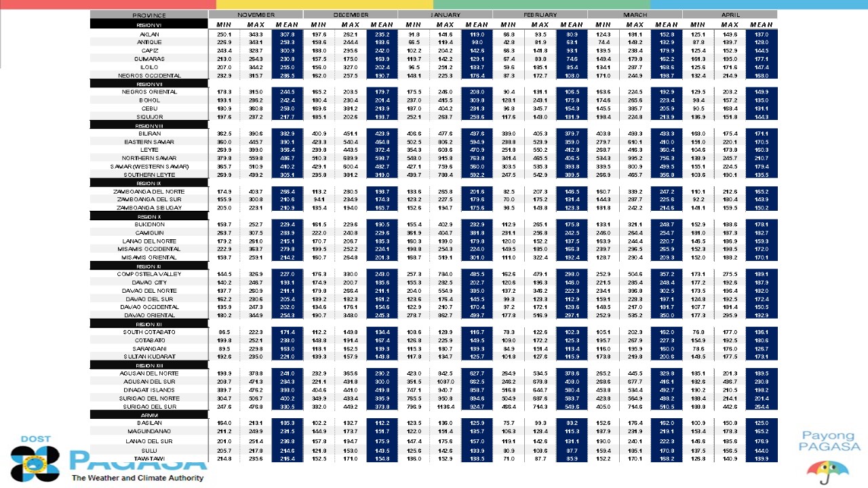Select the COMPOSTELA VALLEY row label
Screen dimensions: 868x488
click(149, 274)
